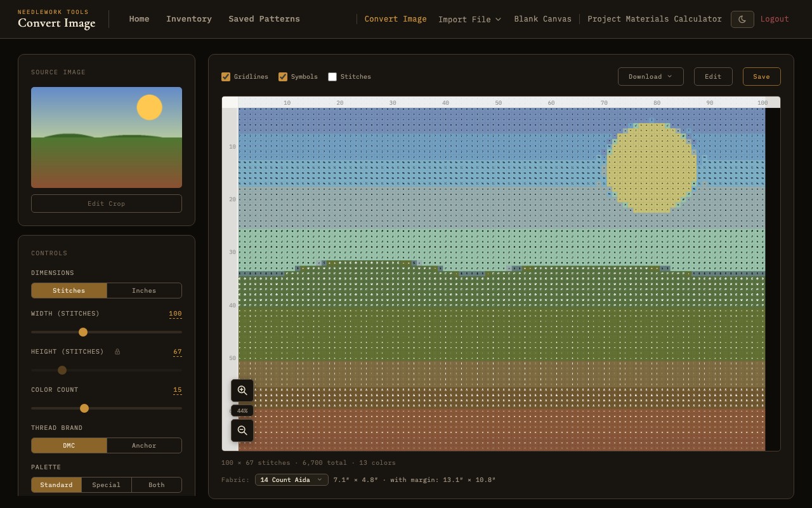
Task: Click the height lock icon
Action: point(117,351)
